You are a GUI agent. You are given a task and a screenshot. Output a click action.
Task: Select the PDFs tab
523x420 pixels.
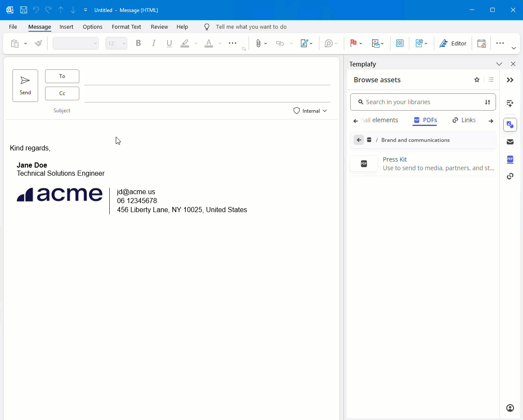tap(425, 120)
